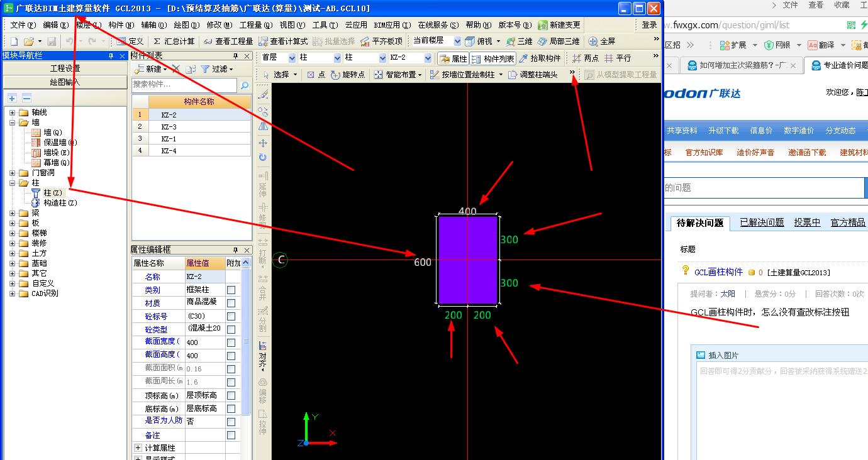Image resolution: width=868 pixels, height=460 pixels.
Task: Tick the 附加 checkbox for 截面宽度 row
Action: coord(231,342)
